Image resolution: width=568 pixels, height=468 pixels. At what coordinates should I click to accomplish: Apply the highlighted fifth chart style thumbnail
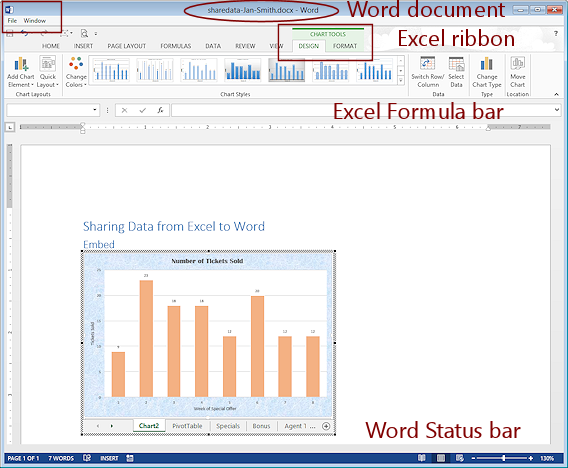click(286, 70)
